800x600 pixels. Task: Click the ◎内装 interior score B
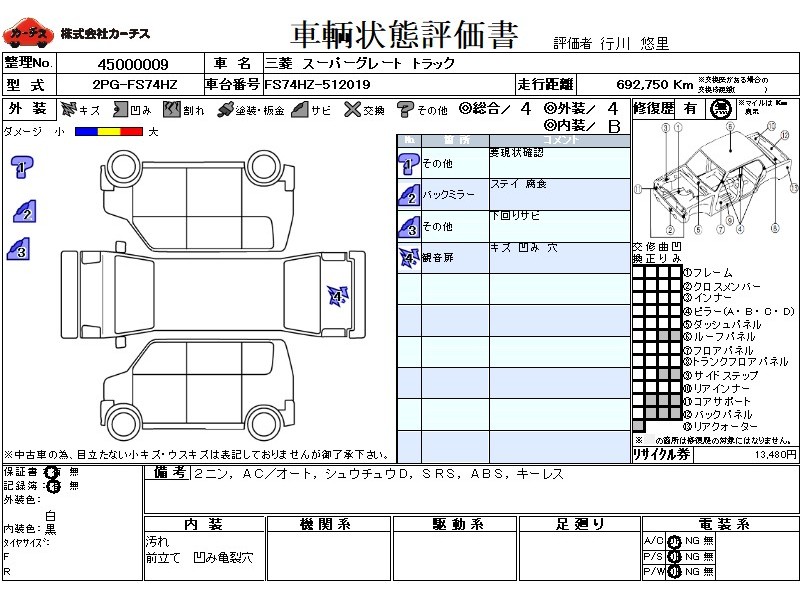pyautogui.click(x=614, y=126)
